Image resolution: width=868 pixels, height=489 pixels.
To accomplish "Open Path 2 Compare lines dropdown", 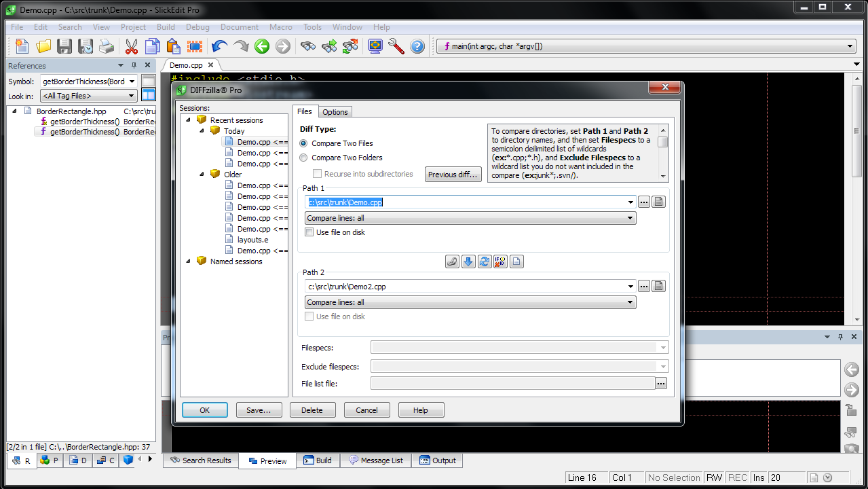I will [470, 302].
